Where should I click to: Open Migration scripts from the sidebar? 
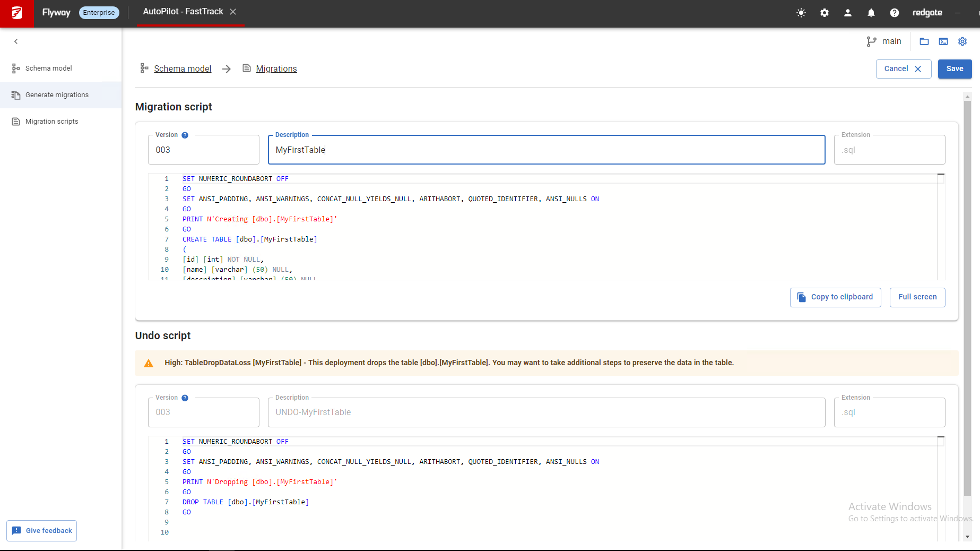click(x=51, y=121)
